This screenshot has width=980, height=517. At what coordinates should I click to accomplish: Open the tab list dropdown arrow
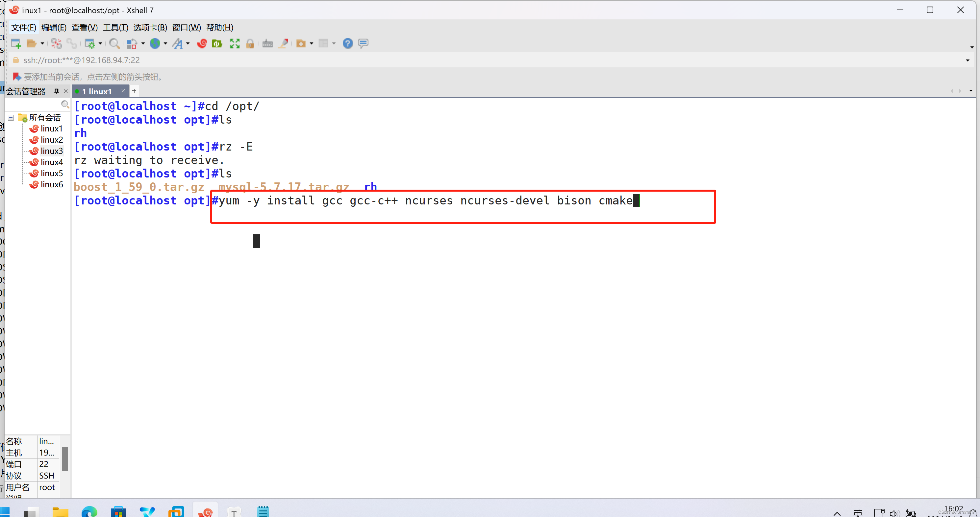click(971, 91)
